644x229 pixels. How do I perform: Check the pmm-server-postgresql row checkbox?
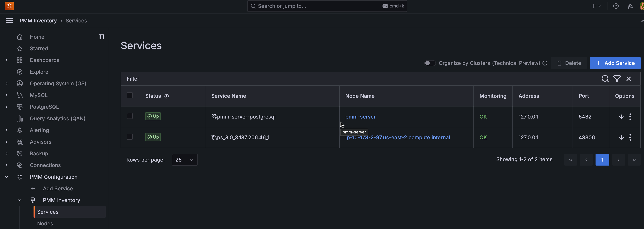click(130, 116)
